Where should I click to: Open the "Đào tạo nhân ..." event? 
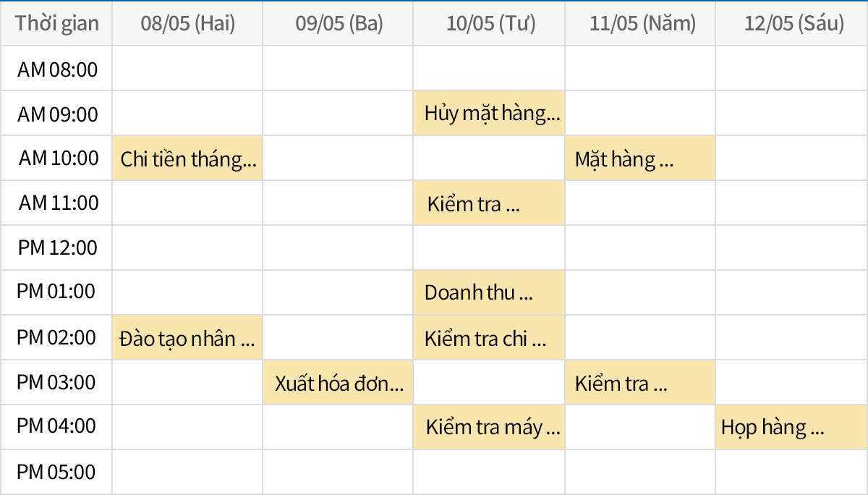[x=187, y=338]
